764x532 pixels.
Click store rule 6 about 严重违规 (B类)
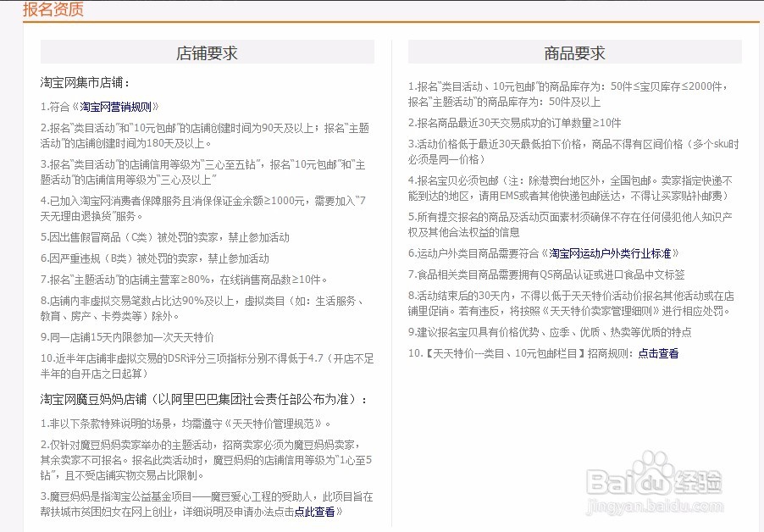pyautogui.click(x=154, y=258)
